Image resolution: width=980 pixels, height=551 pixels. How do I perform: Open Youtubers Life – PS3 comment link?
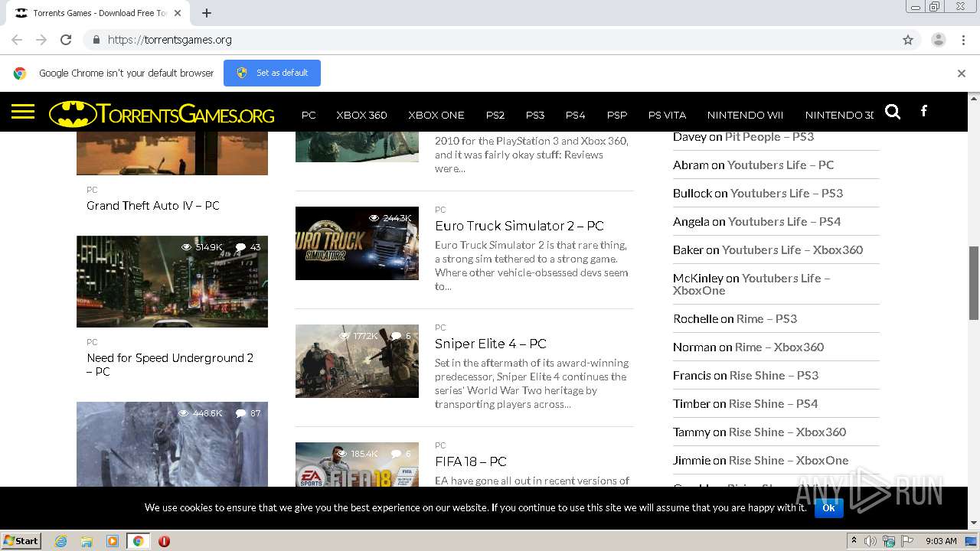point(786,193)
